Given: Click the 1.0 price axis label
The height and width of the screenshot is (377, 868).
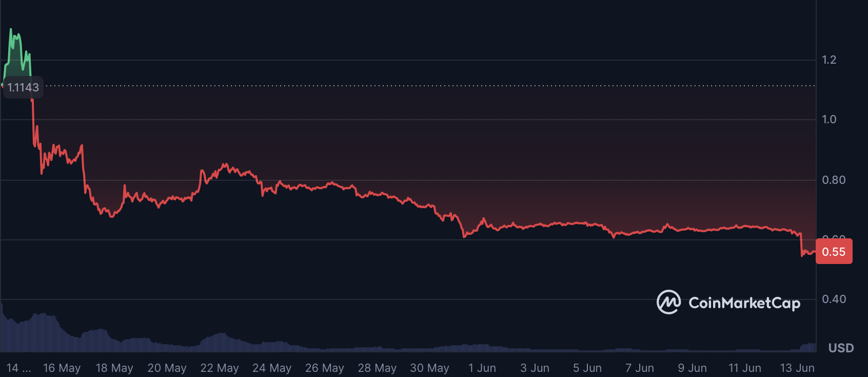Looking at the screenshot, I should (x=829, y=120).
